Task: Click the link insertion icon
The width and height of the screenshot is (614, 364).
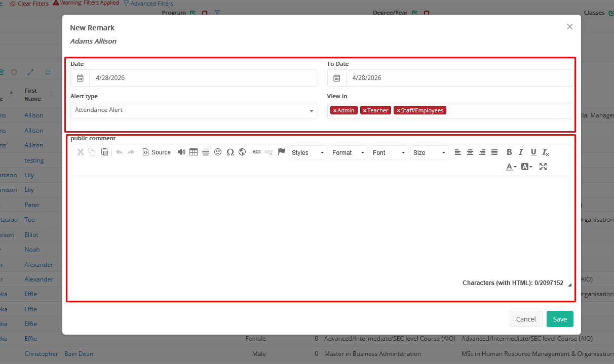Action: [257, 152]
